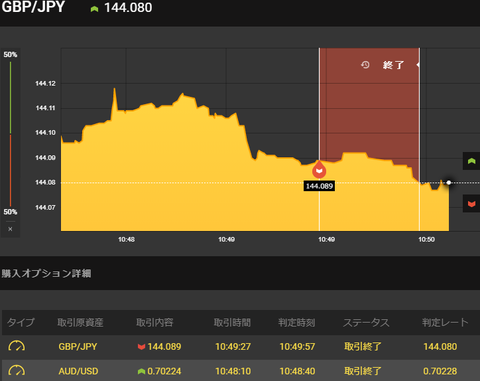This screenshot has width=480, height=381.
Task: Click the 取引原資産 column header
Action: click(x=80, y=322)
